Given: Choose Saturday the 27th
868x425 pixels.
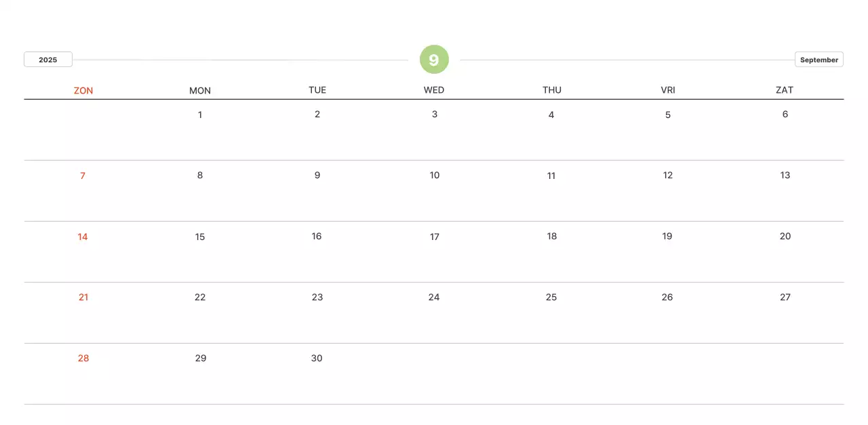Looking at the screenshot, I should [785, 297].
